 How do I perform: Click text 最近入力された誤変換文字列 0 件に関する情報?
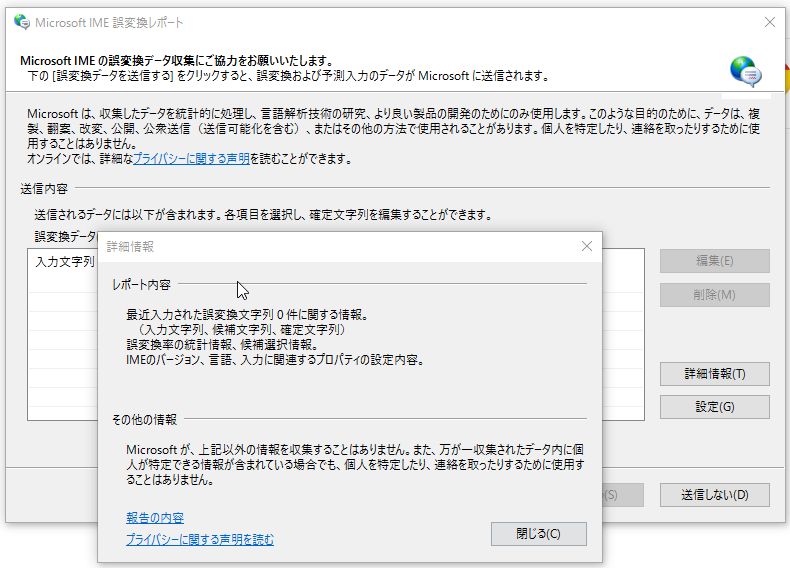(x=247, y=315)
